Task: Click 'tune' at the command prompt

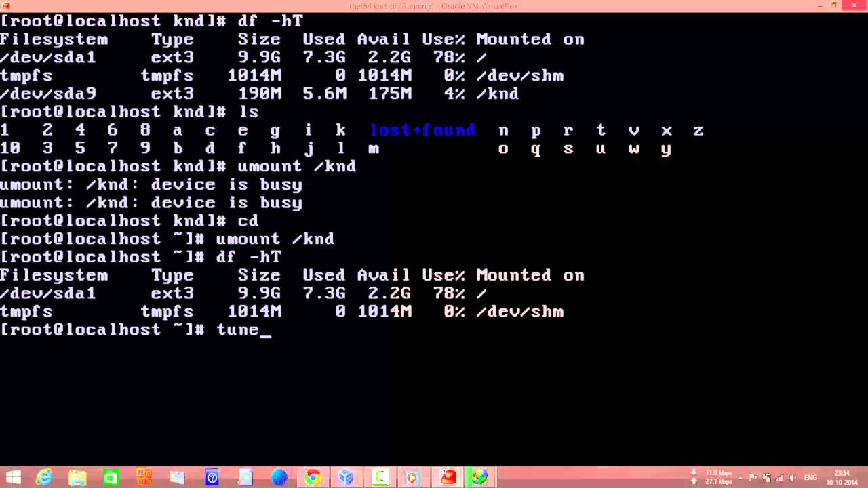Action: click(x=237, y=330)
